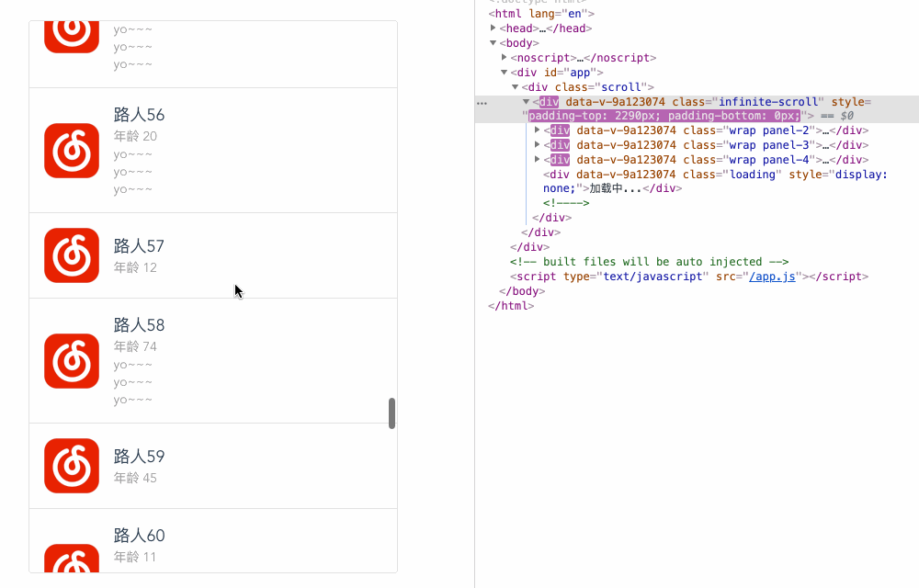
Task: Collapse the body element node
Action: click(493, 43)
